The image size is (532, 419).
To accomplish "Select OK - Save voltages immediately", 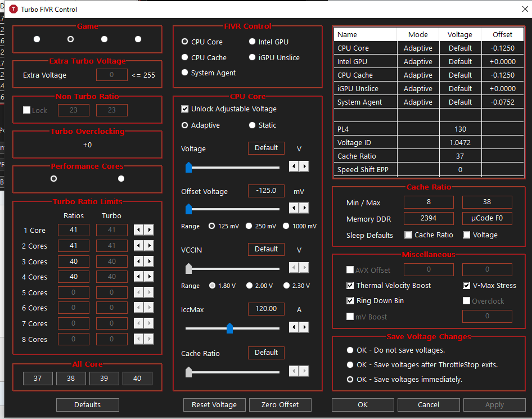I will click(404, 379).
